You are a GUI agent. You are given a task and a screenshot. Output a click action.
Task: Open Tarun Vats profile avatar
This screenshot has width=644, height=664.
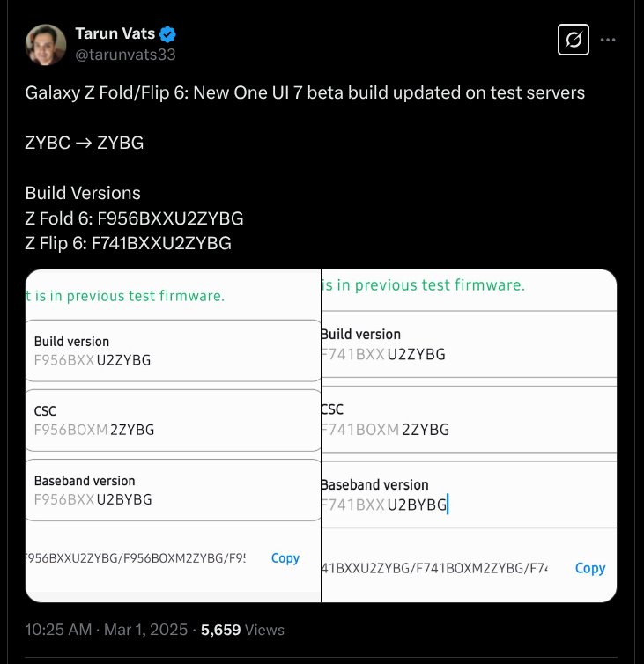point(48,44)
